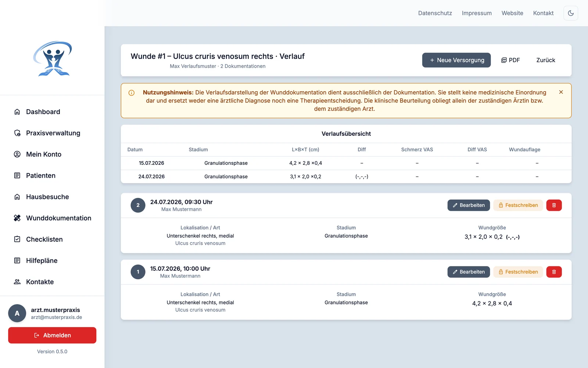
Task: Click the Praxisverwaltung sidebar icon
Action: (17, 133)
